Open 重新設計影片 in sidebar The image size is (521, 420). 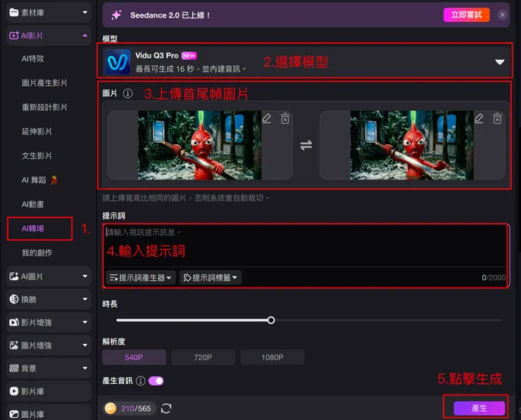point(44,107)
